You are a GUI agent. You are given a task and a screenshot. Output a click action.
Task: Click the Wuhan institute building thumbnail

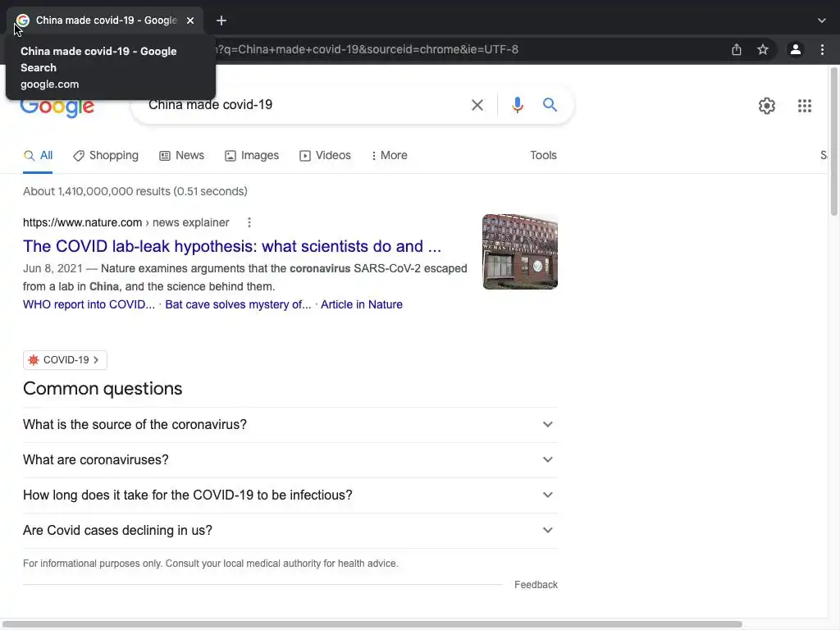pos(520,252)
